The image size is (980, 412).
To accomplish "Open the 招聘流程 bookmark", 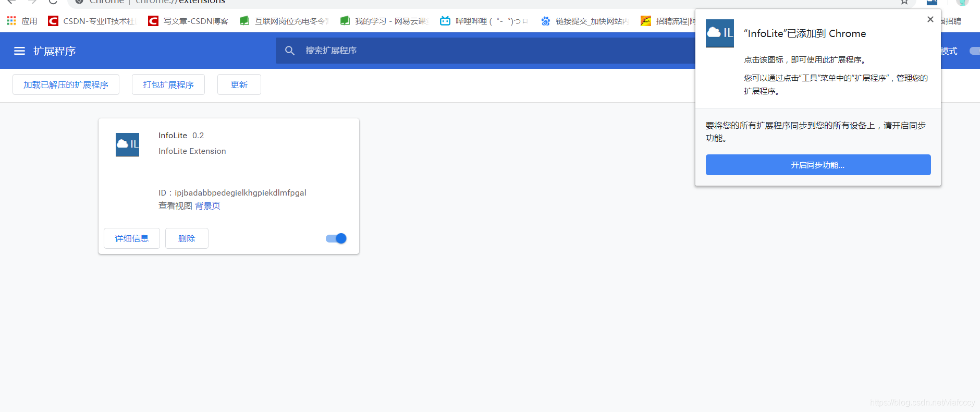I will (668, 21).
